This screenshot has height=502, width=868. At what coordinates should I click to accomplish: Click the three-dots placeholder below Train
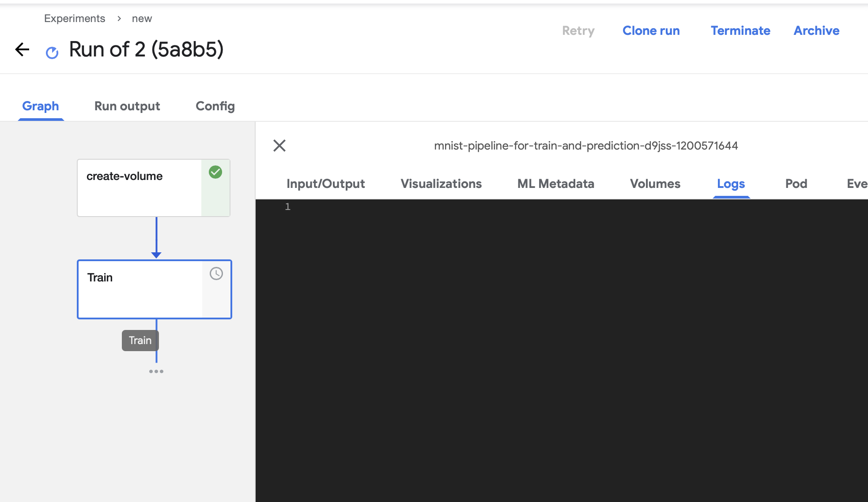tap(156, 371)
